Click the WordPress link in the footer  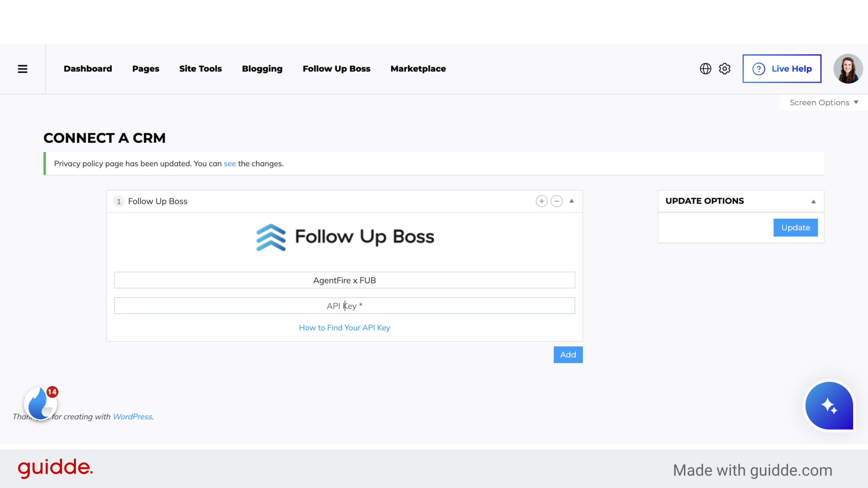(x=132, y=417)
